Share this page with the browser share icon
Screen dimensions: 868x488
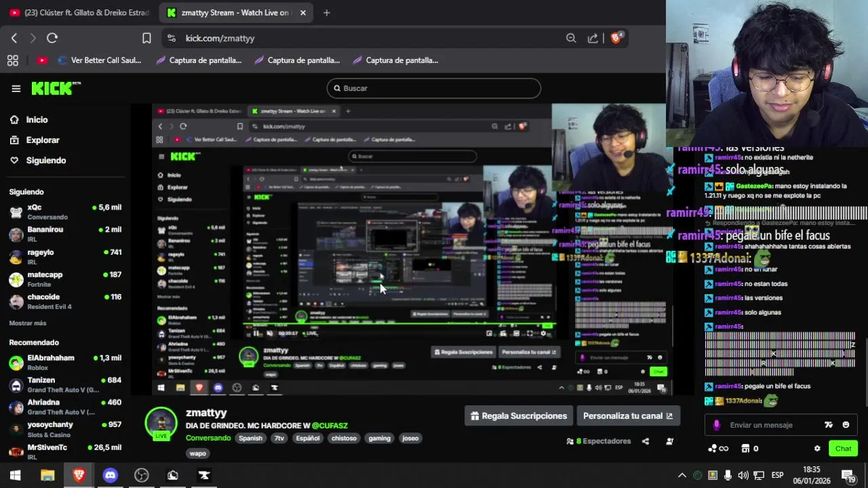point(593,38)
